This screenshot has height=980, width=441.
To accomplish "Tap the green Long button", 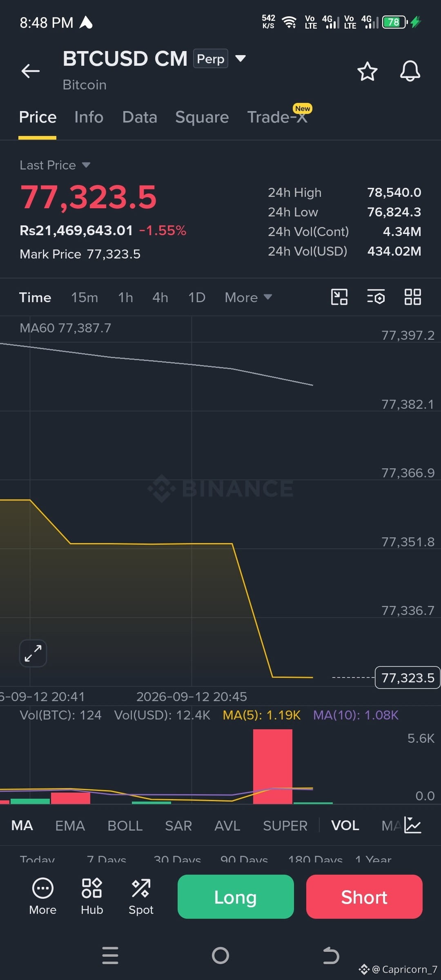I will pyautogui.click(x=236, y=897).
